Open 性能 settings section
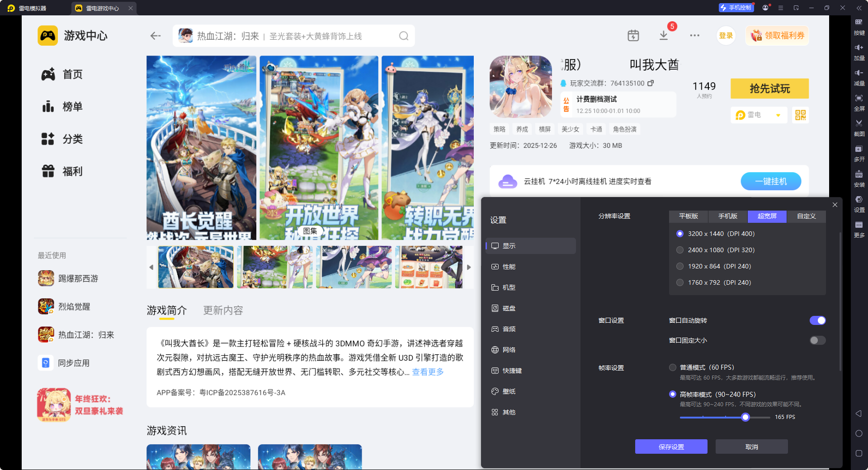 click(x=531, y=267)
